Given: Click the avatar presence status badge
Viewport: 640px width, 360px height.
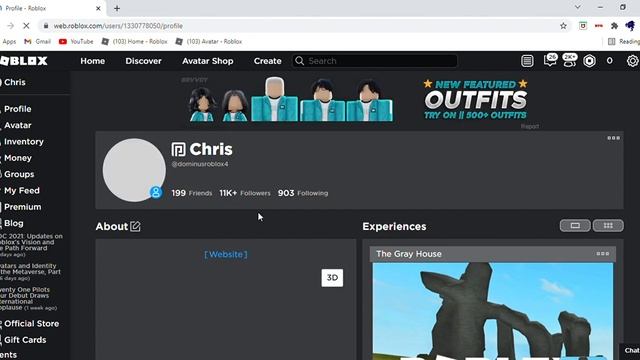Looking at the screenshot, I should [x=156, y=192].
